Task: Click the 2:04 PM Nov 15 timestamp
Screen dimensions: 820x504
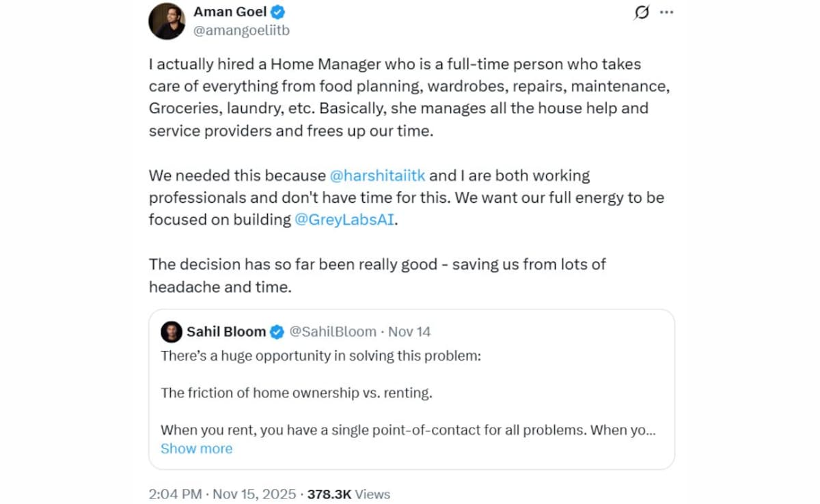Action: (223, 494)
